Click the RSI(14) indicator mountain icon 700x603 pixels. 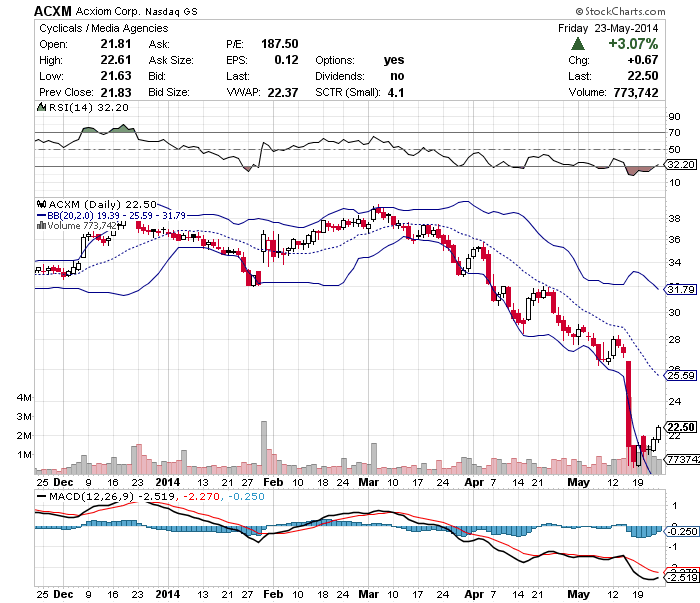[41, 107]
